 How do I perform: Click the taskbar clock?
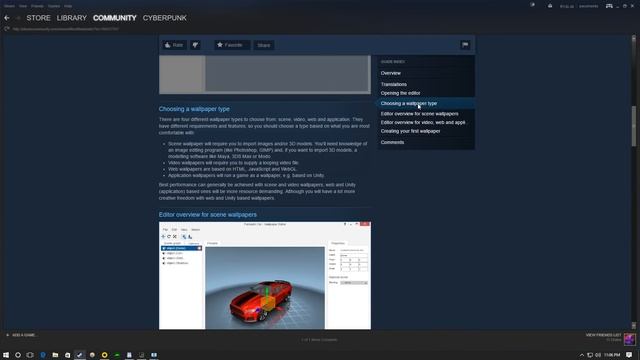(x=612, y=355)
